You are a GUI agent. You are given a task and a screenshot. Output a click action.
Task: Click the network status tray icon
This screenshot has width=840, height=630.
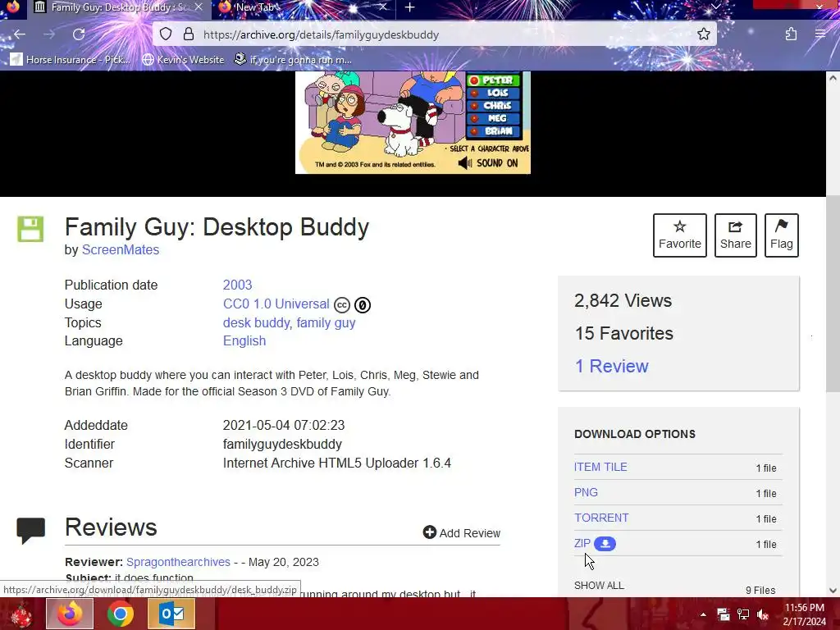(743, 614)
